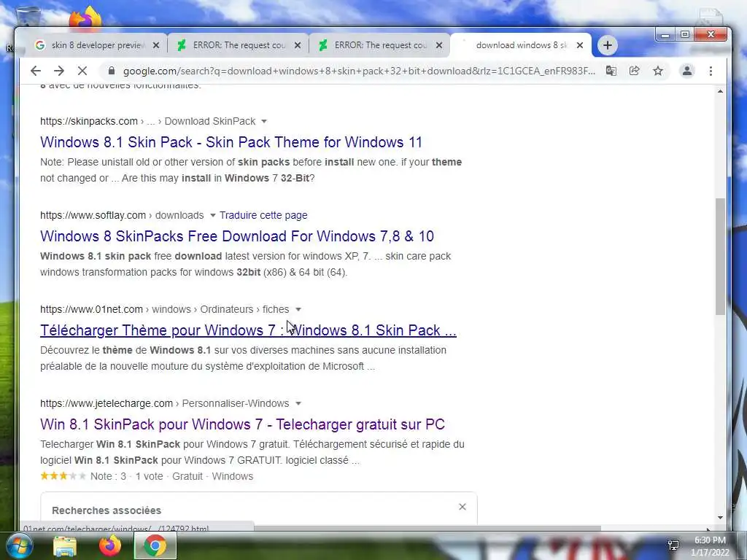Click the Chrome taskbar button

coord(155,545)
